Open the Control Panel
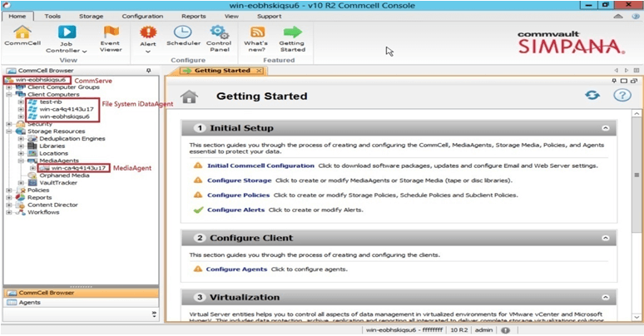This screenshot has height=336, width=644. 218,37
